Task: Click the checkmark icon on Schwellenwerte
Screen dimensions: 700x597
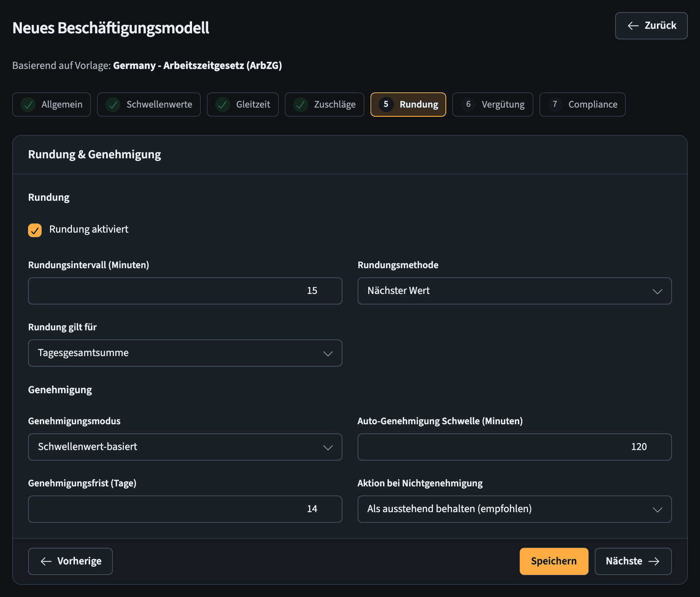Action: tap(113, 105)
